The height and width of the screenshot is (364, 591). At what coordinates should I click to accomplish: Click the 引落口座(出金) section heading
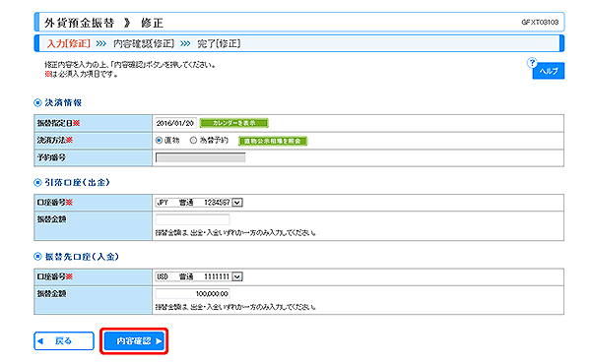click(x=77, y=183)
